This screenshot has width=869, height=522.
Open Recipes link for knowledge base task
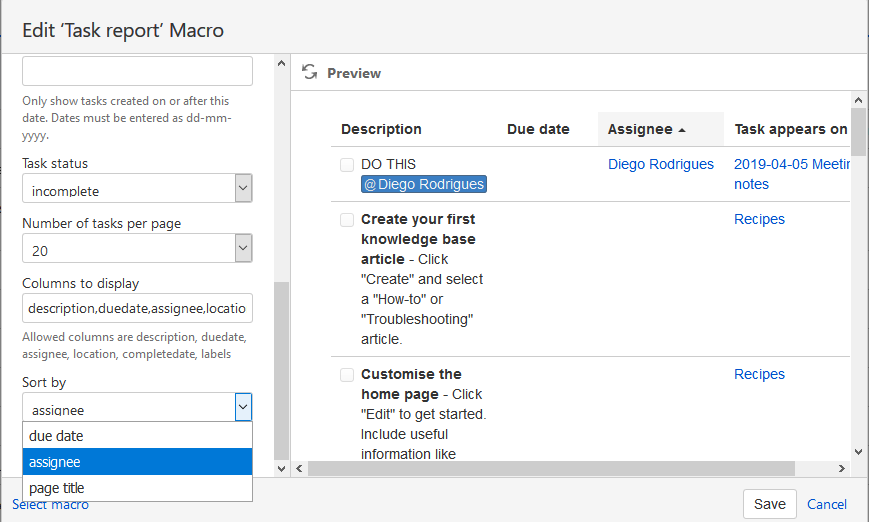(x=759, y=219)
